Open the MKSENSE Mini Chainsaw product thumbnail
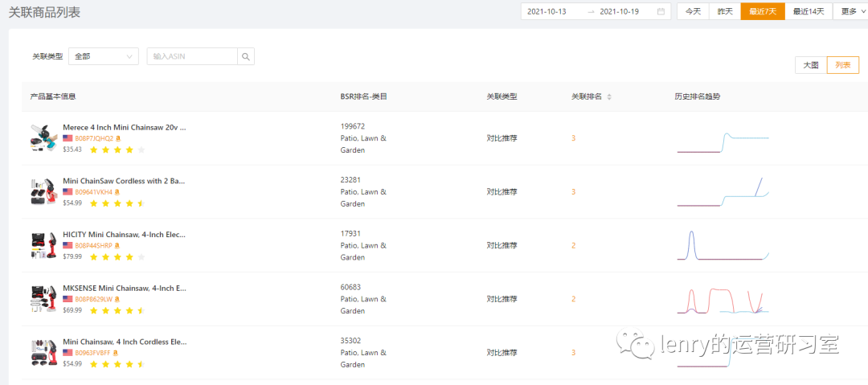 click(43, 299)
